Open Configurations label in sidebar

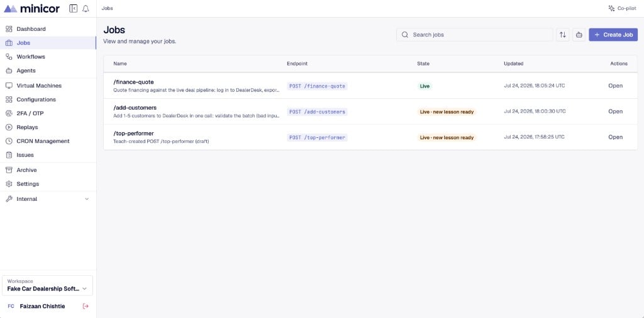(x=36, y=99)
